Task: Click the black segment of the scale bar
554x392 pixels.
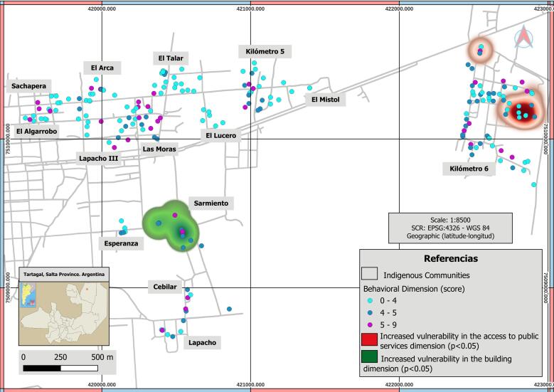Action: [42, 369]
